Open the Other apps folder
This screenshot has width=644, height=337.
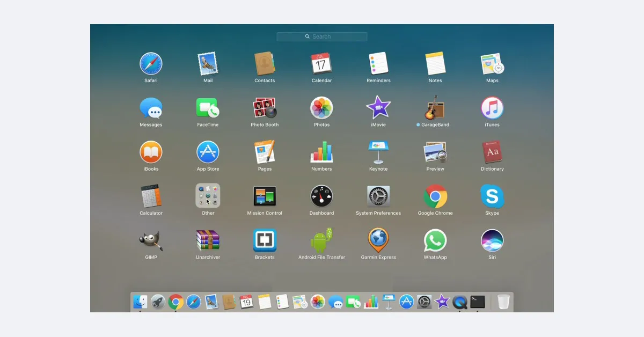(x=208, y=196)
